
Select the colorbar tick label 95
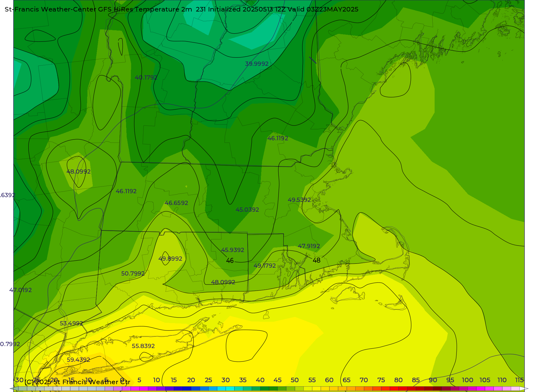pyautogui.click(x=450, y=380)
